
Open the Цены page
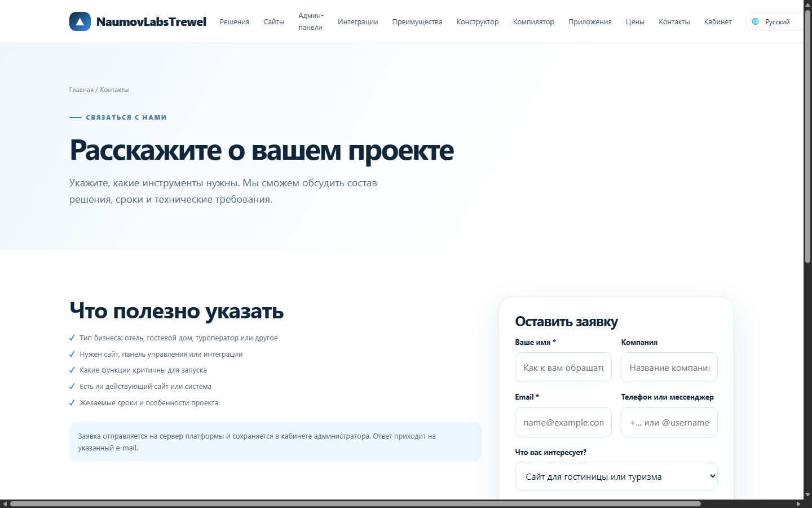click(635, 21)
